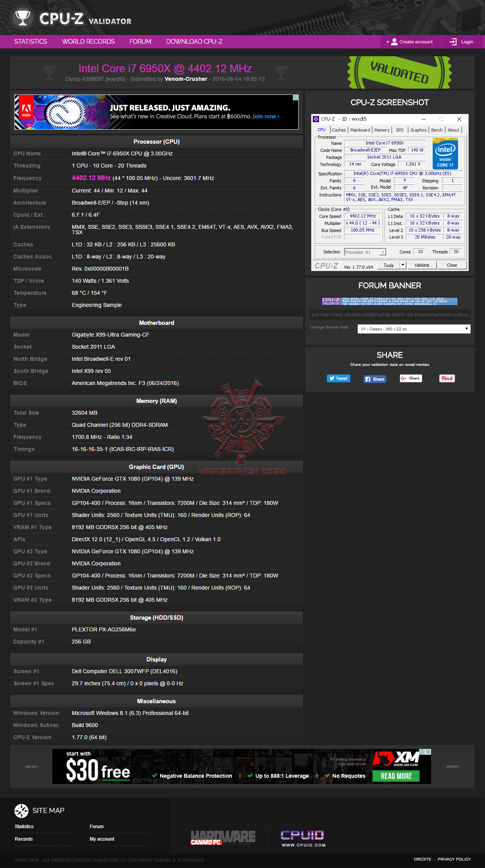
Task: Switch to the About tab in CPU-Z
Action: [453, 130]
